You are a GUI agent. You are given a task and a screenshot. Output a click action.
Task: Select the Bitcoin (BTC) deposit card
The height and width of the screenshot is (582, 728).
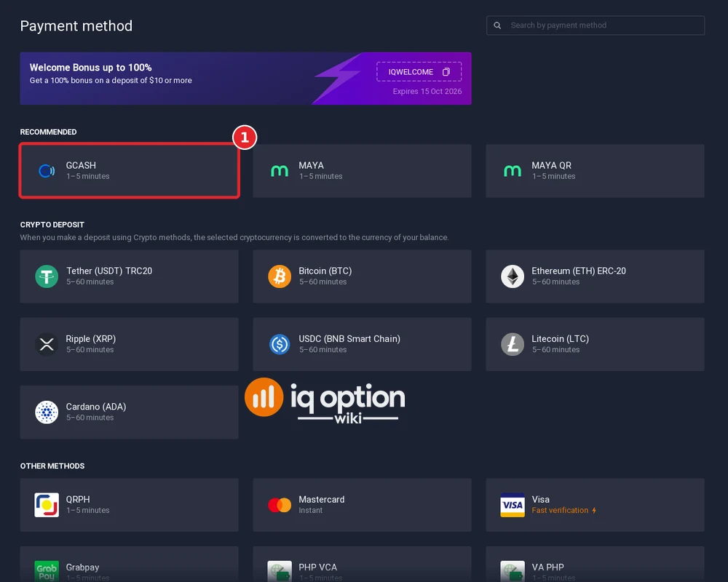[x=362, y=276]
